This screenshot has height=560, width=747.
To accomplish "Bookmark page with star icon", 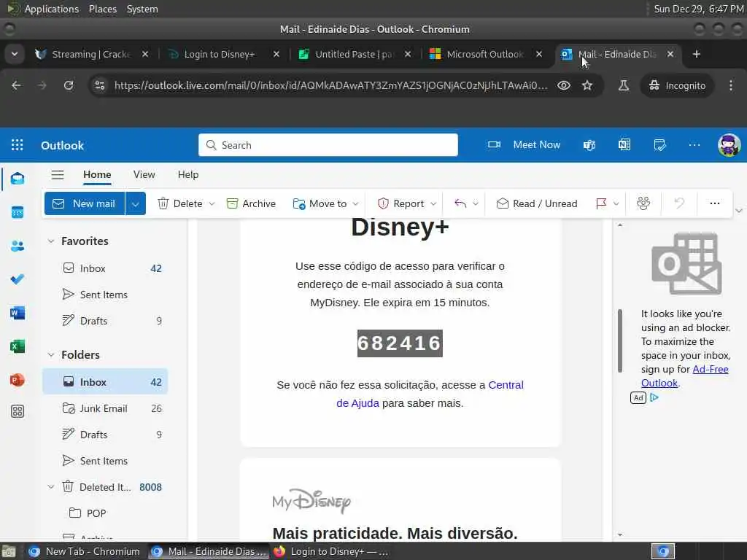I will coord(587,86).
